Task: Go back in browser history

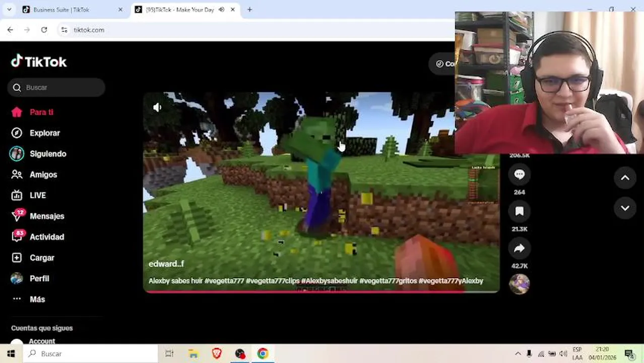Action: 10,30
